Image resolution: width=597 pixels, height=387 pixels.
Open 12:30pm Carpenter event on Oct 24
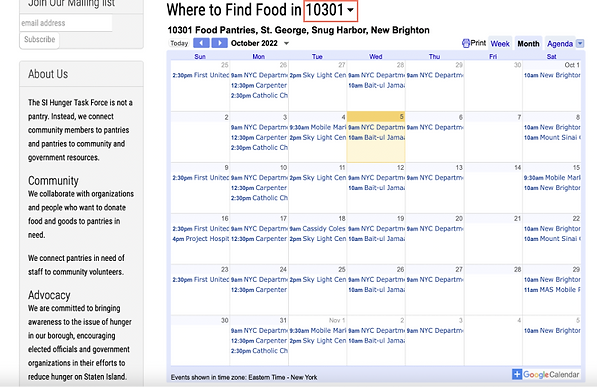[x=259, y=290]
